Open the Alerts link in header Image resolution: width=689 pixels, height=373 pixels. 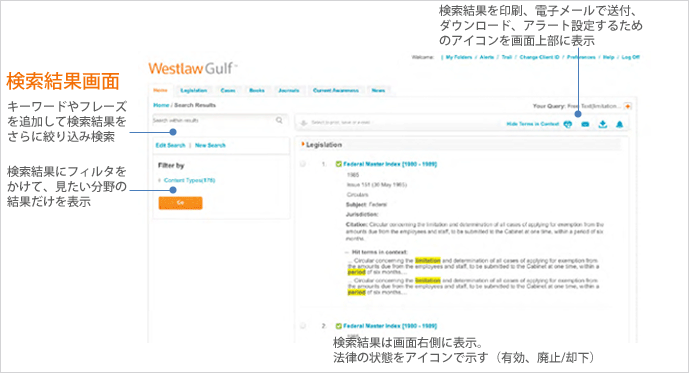(x=486, y=57)
